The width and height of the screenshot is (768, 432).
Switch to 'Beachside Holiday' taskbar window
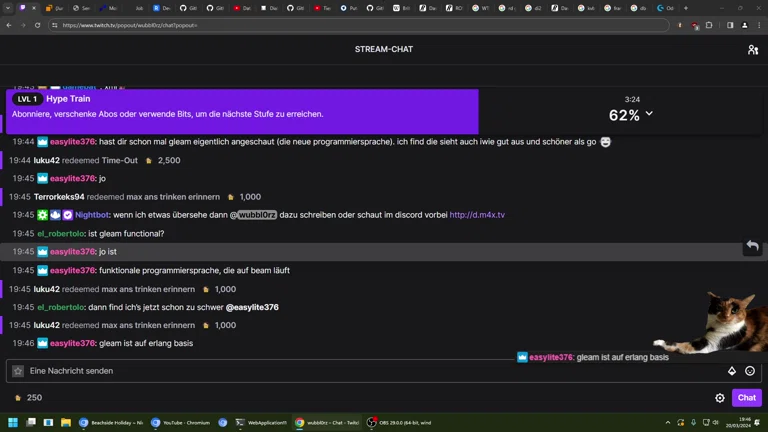pos(111,422)
